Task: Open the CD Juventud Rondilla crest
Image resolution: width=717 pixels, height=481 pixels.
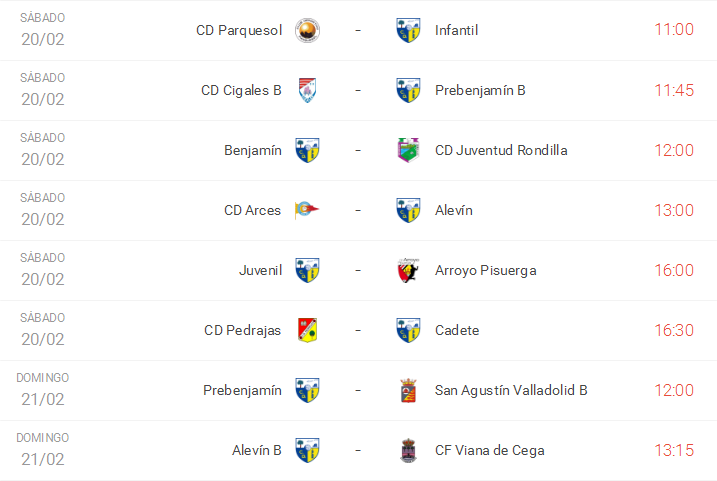Action: tap(408, 150)
